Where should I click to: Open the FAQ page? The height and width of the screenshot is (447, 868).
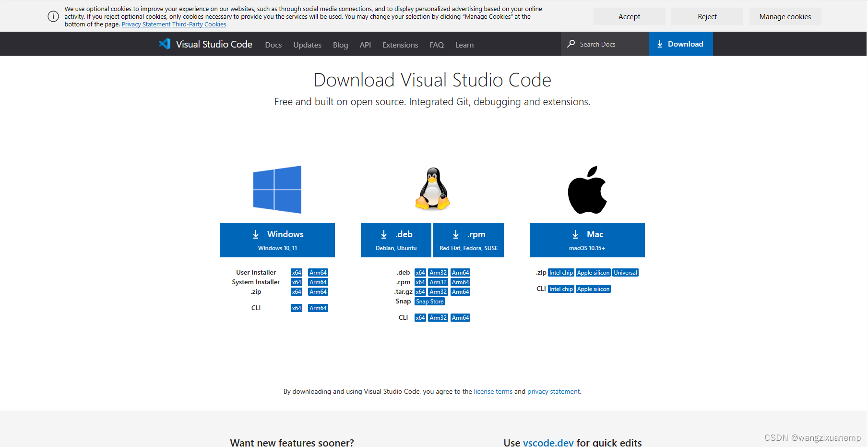tap(437, 45)
